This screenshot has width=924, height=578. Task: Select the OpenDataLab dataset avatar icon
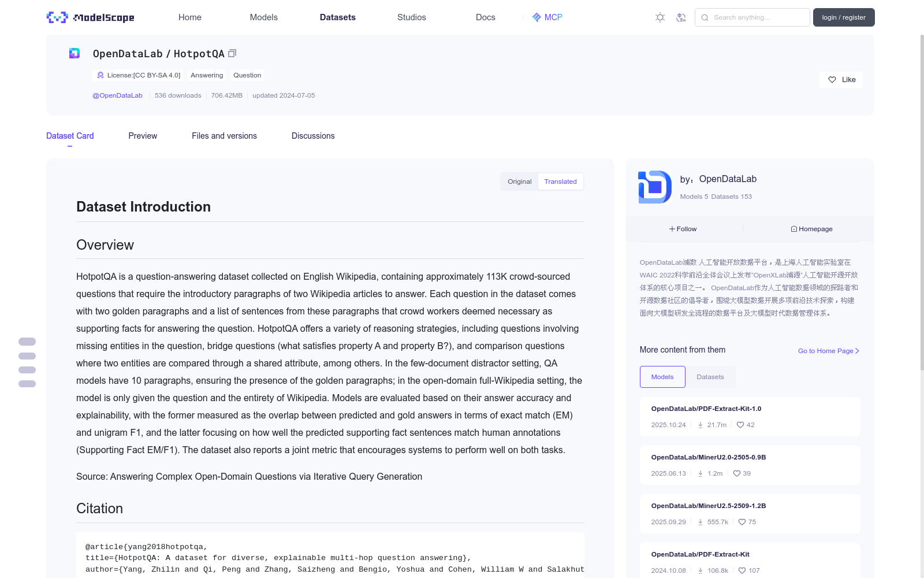click(x=74, y=53)
